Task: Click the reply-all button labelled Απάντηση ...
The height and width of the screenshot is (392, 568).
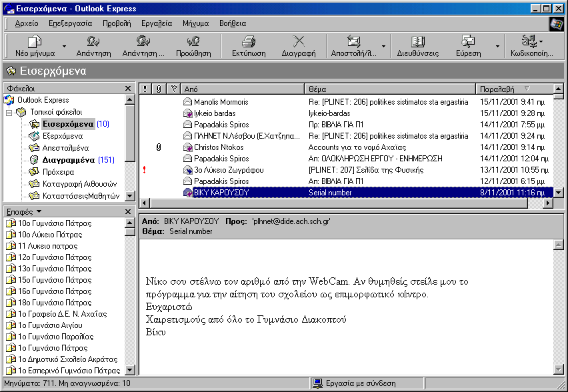Action: 143,46
